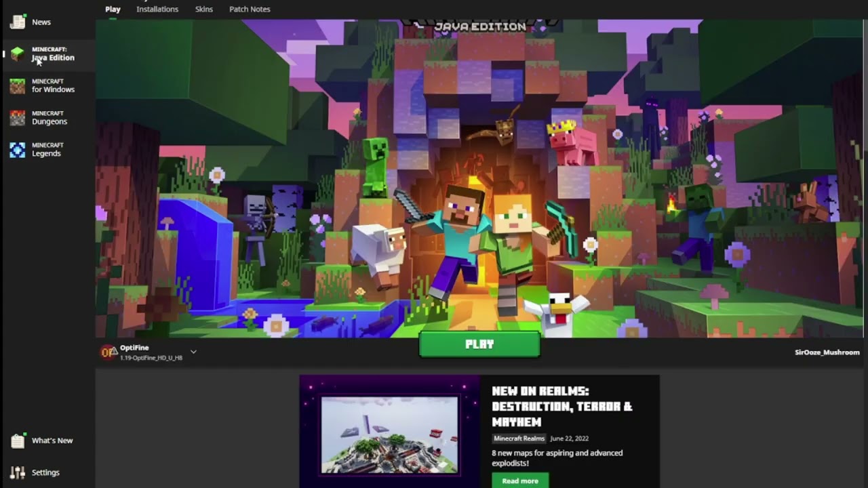Go to the Skins tab

click(204, 9)
